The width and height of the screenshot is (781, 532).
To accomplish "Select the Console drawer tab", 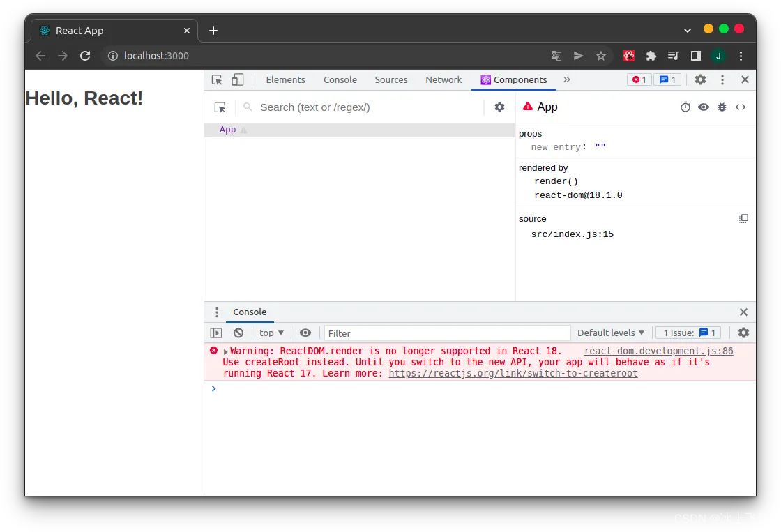I will (x=250, y=312).
